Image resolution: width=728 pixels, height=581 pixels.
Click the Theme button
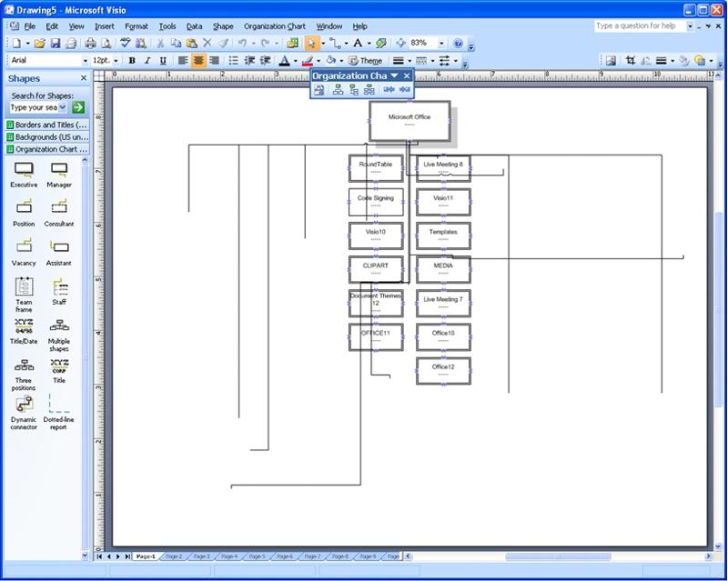[x=366, y=61]
